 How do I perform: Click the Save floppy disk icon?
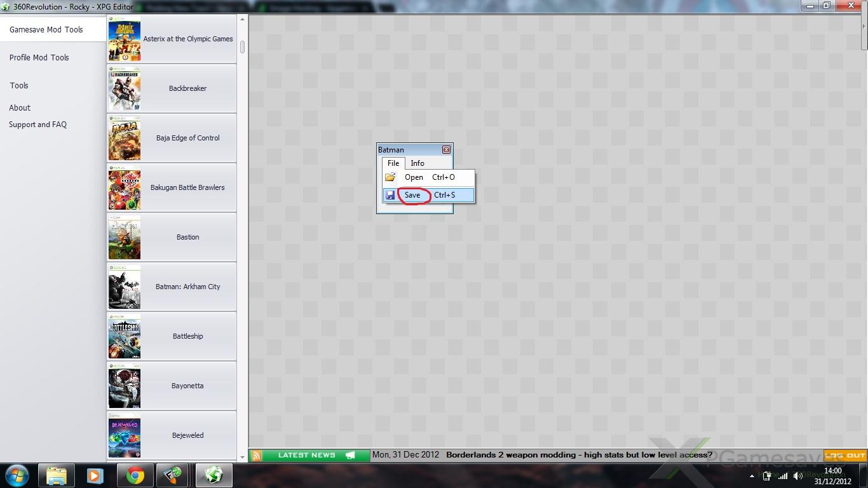[390, 195]
